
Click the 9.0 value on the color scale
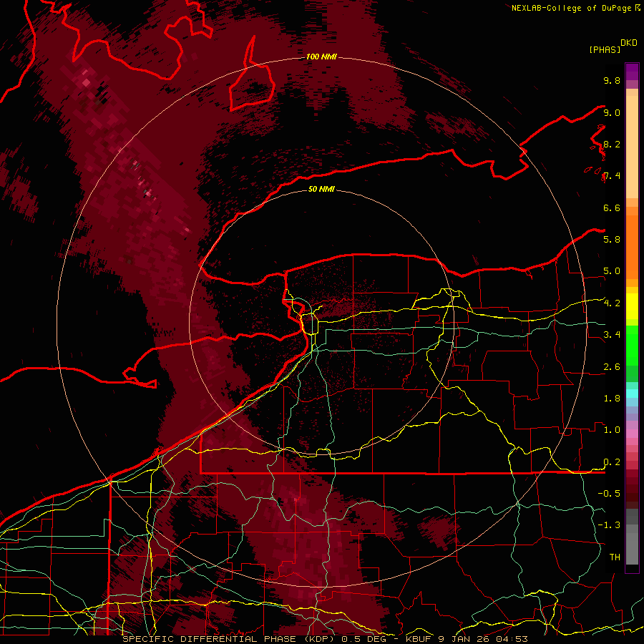[612, 112]
